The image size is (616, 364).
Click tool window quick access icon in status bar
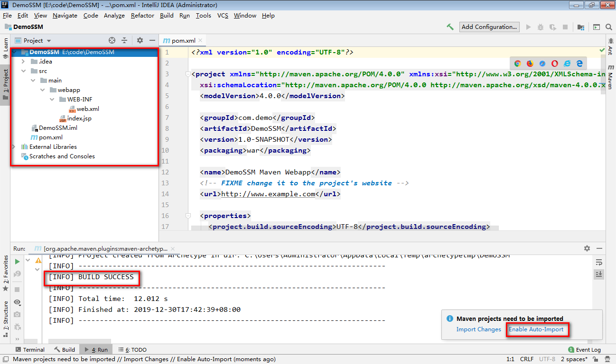click(5, 359)
